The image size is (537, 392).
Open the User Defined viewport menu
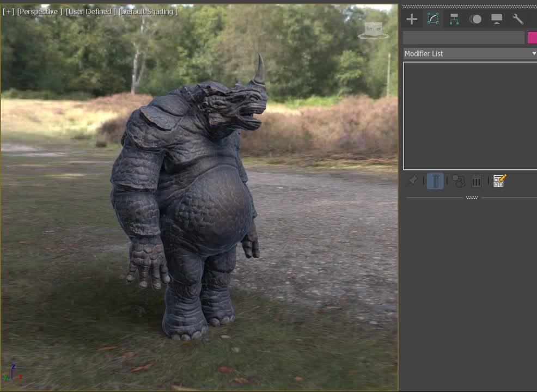(x=91, y=11)
